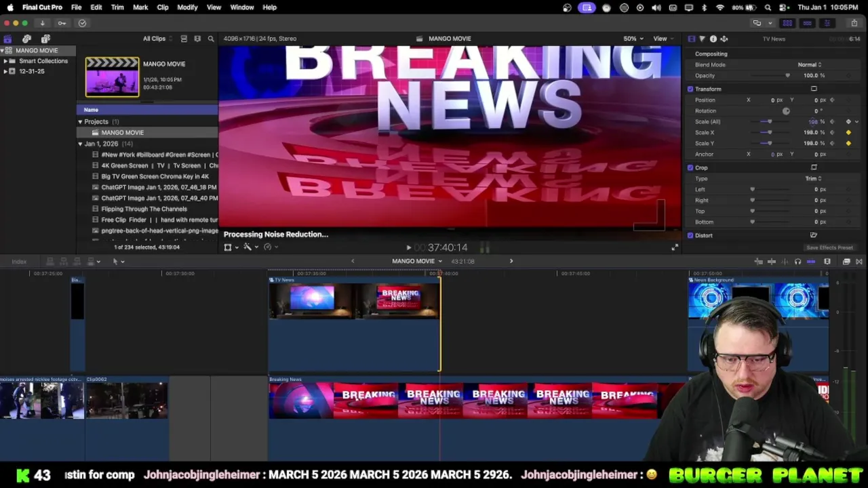Open the Window menu
The image size is (868, 488).
pos(242,7)
